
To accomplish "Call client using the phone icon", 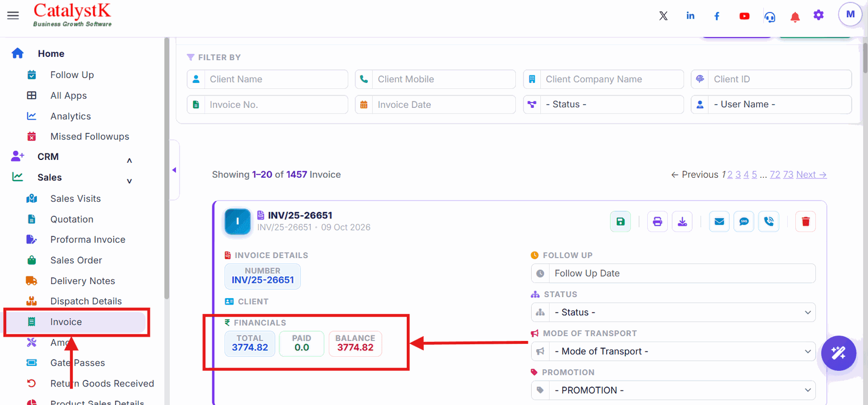I will coord(769,221).
